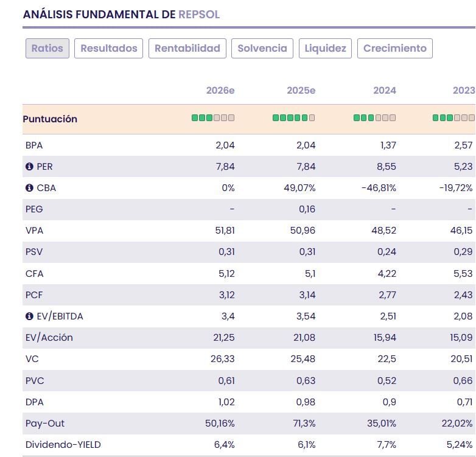Click the info icon next to EV/EBITDA
The width and height of the screenshot is (476, 457).
pyautogui.click(x=29, y=316)
